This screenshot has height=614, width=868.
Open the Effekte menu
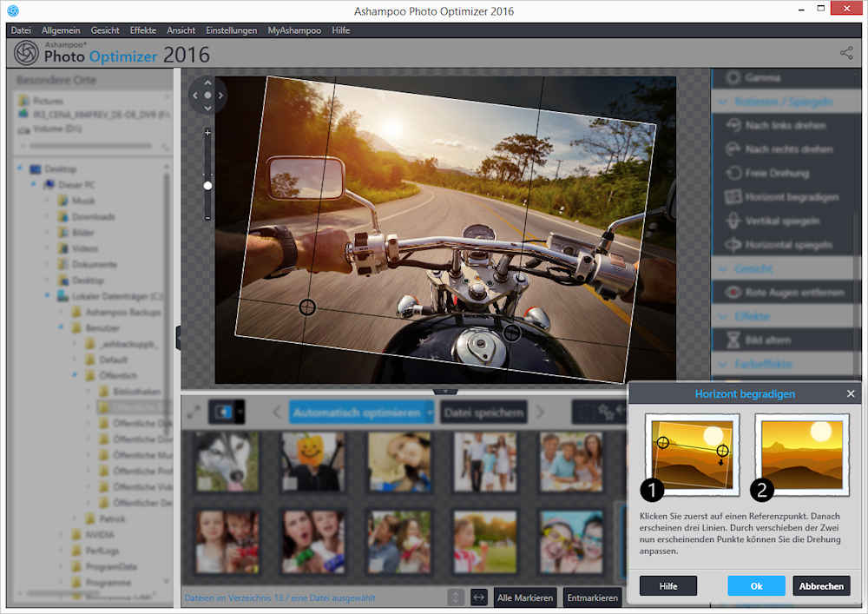[142, 30]
